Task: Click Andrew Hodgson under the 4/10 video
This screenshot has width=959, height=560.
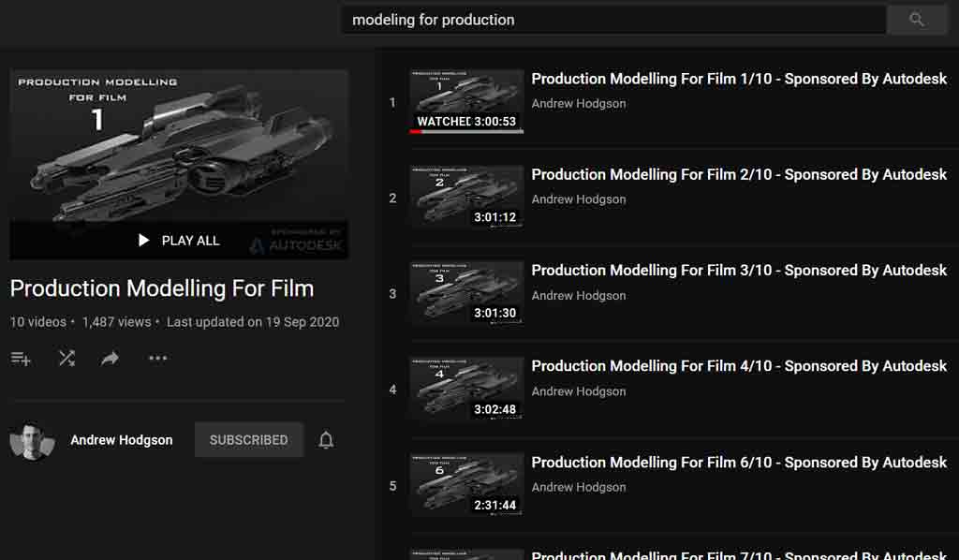Action: coord(579,391)
